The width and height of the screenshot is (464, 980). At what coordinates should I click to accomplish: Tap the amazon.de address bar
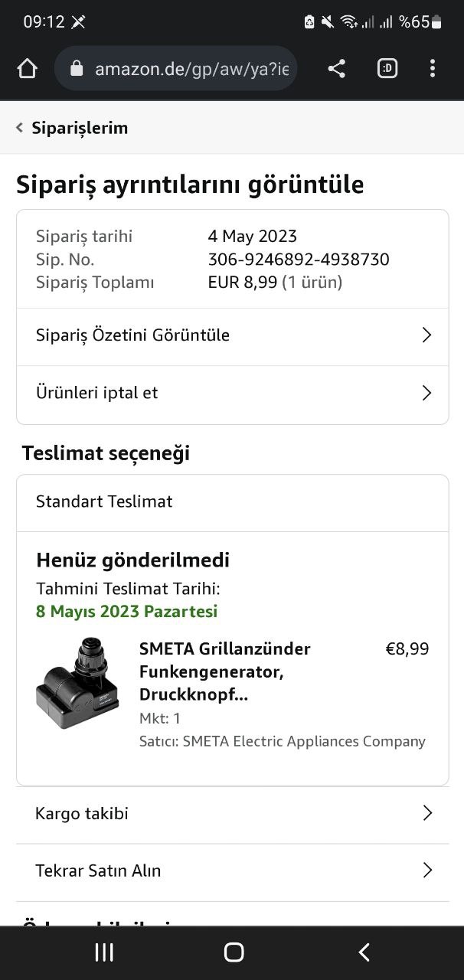[x=191, y=69]
